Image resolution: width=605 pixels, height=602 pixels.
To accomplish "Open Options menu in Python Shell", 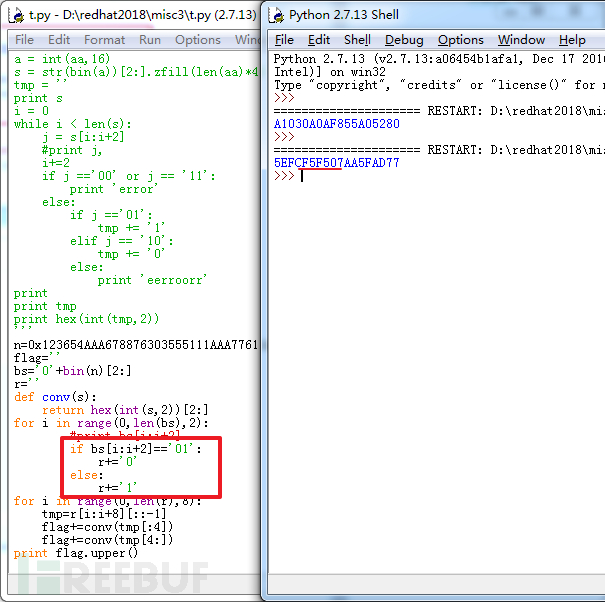I will click(x=461, y=40).
